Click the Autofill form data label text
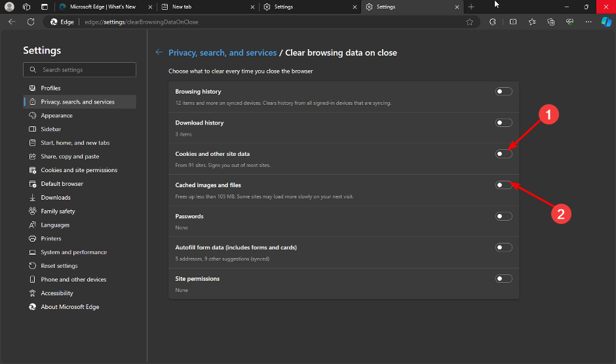Image resolution: width=616 pixels, height=364 pixels. click(236, 247)
